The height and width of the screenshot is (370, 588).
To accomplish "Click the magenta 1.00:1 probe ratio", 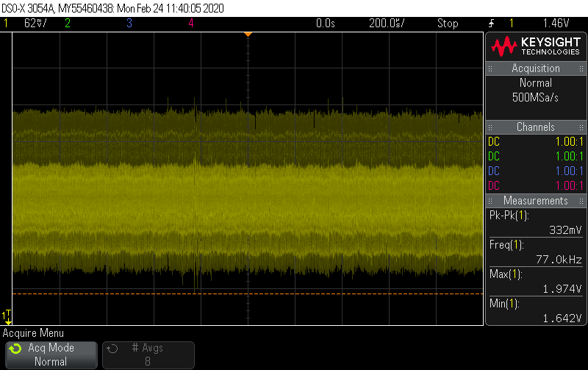I will point(569,186).
